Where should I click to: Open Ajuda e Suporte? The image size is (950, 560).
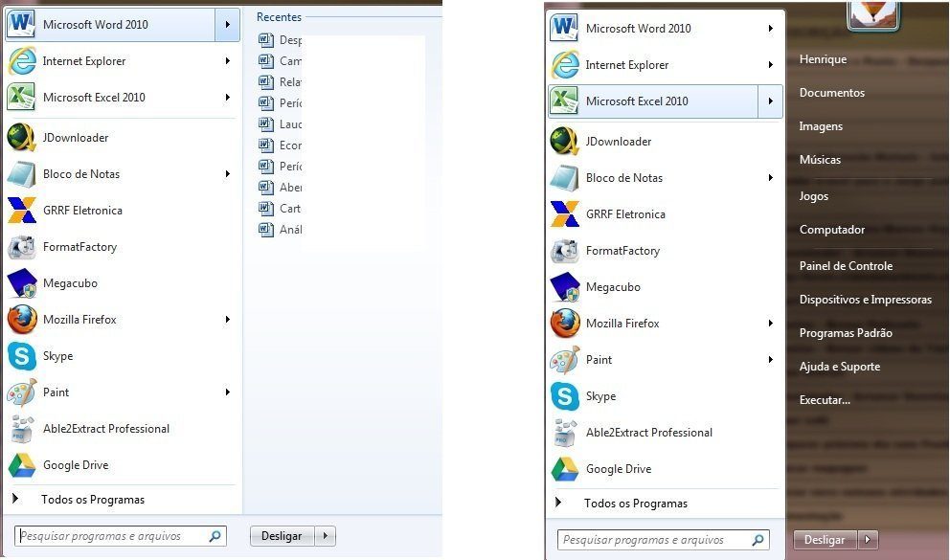coord(840,367)
